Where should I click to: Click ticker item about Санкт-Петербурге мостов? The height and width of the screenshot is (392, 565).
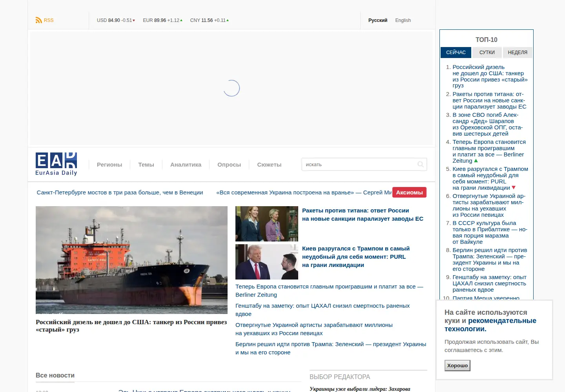pos(120,192)
